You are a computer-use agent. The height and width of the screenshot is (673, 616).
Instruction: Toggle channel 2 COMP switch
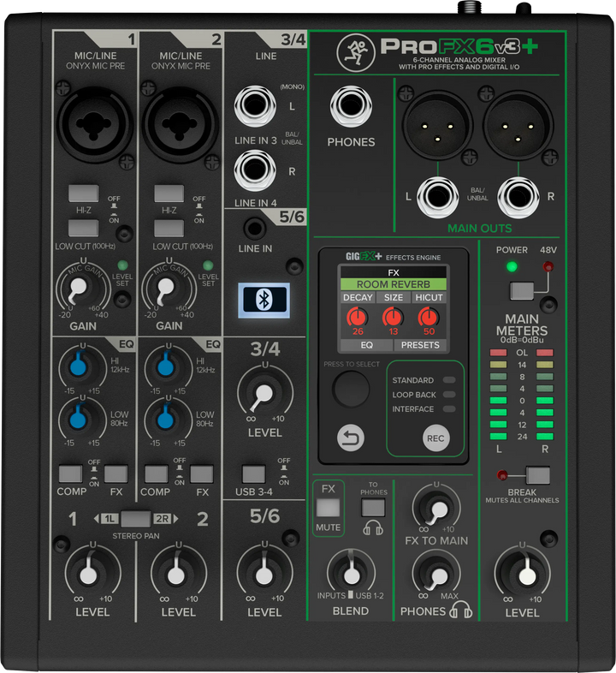[157, 474]
